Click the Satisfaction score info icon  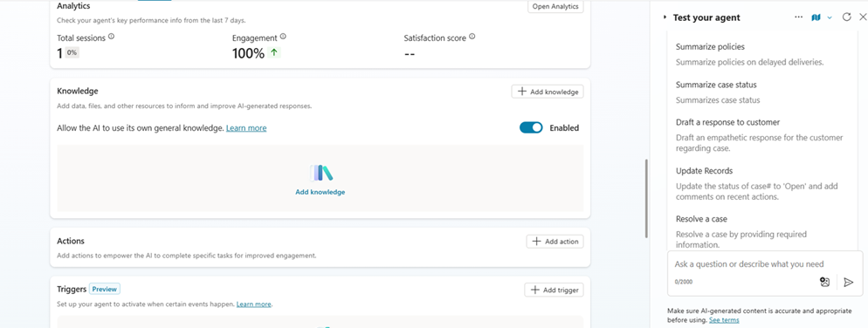coord(472,37)
